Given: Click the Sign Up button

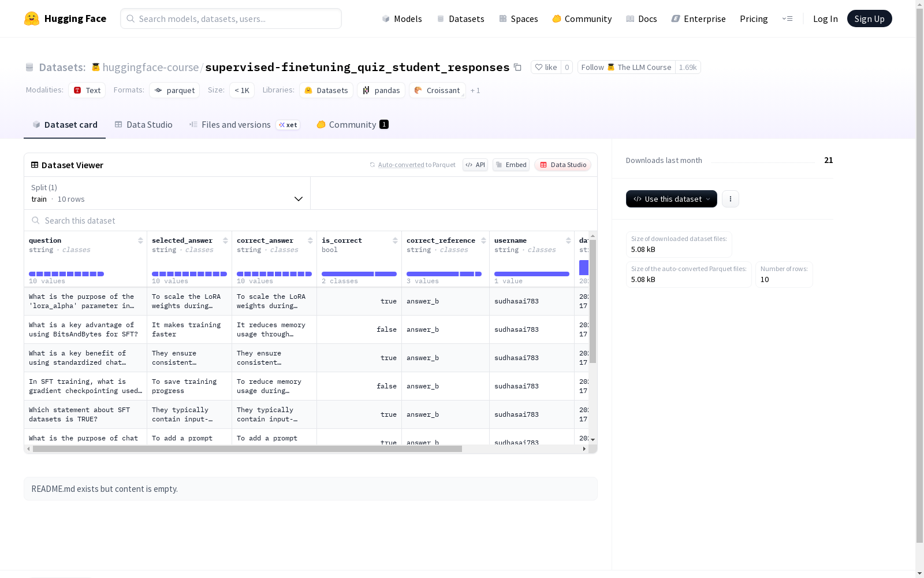Looking at the screenshot, I should click(x=869, y=18).
